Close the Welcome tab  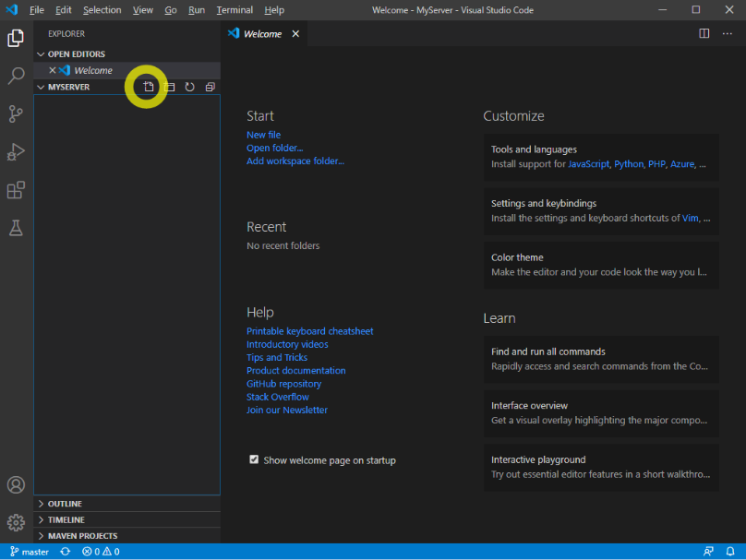[295, 34]
